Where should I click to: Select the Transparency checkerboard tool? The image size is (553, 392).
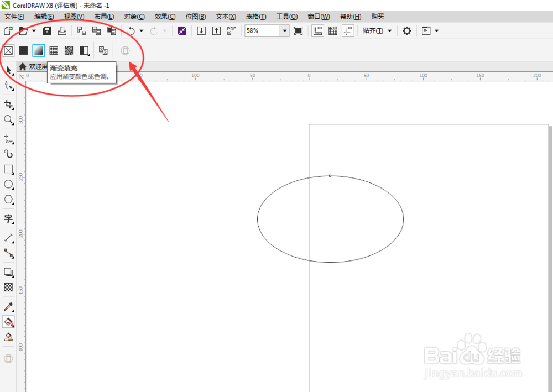coord(8,288)
